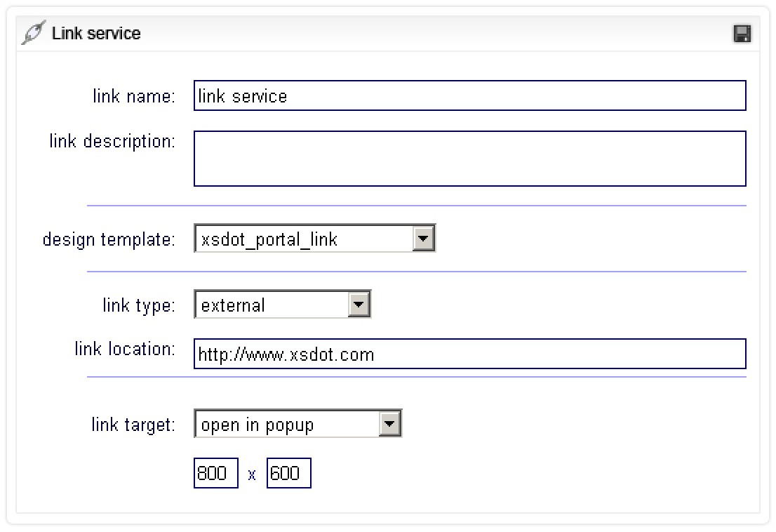Select the popup height field showing 600
Image resolution: width=776 pixels, height=532 pixels.
pyautogui.click(x=288, y=474)
